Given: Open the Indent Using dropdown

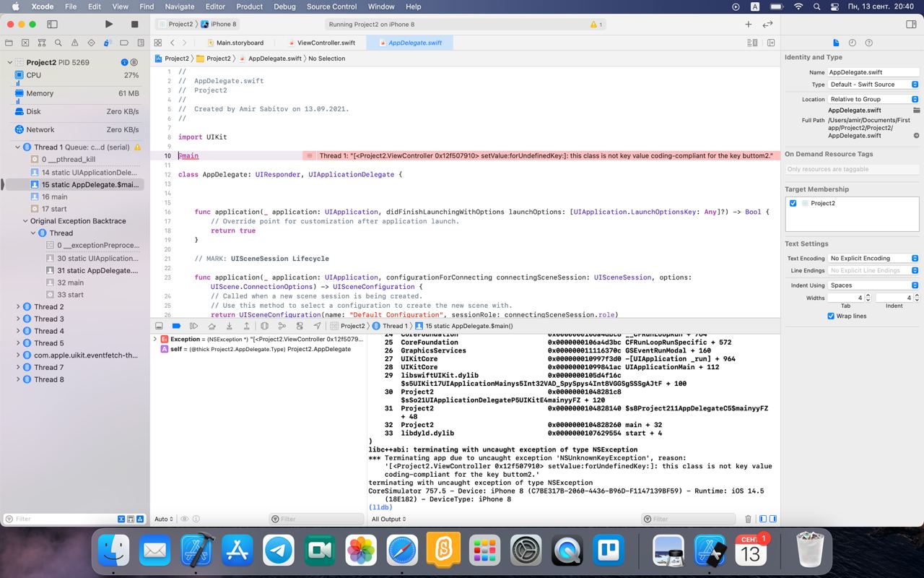Looking at the screenshot, I should [873, 285].
